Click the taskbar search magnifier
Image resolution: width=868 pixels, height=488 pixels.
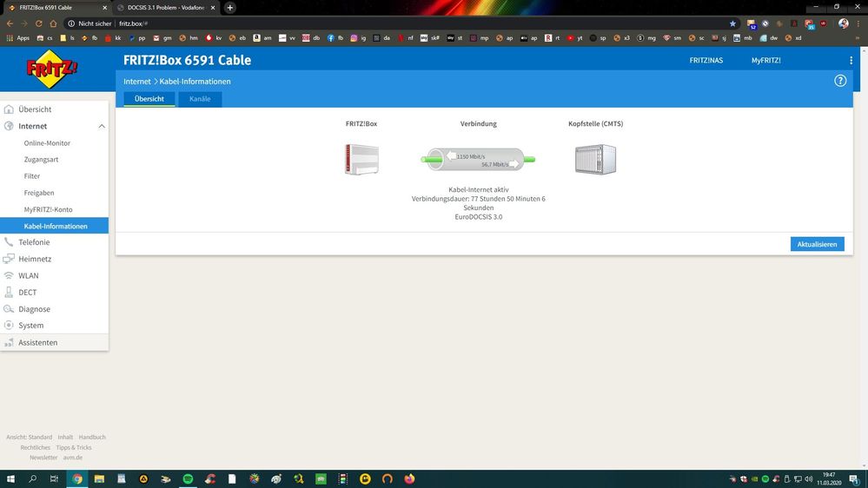[x=33, y=478]
